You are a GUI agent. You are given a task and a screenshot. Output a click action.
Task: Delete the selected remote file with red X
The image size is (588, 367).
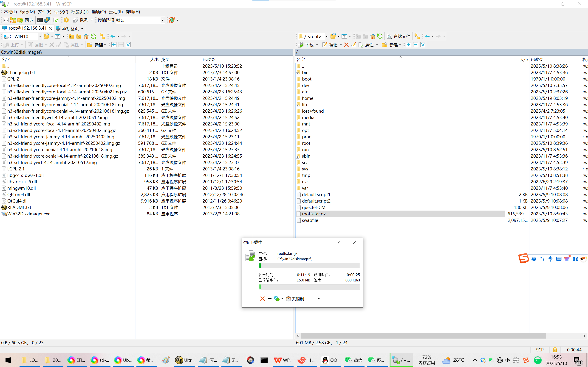pyautogui.click(x=346, y=45)
